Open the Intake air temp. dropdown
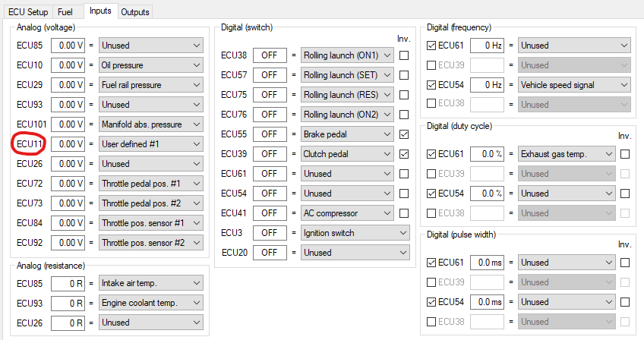Screen dimensions: 644x340 150,283
